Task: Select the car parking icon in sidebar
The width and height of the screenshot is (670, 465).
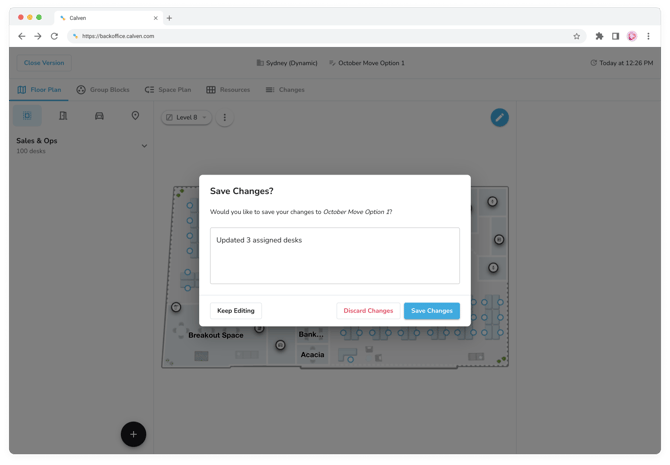Action: [99, 116]
